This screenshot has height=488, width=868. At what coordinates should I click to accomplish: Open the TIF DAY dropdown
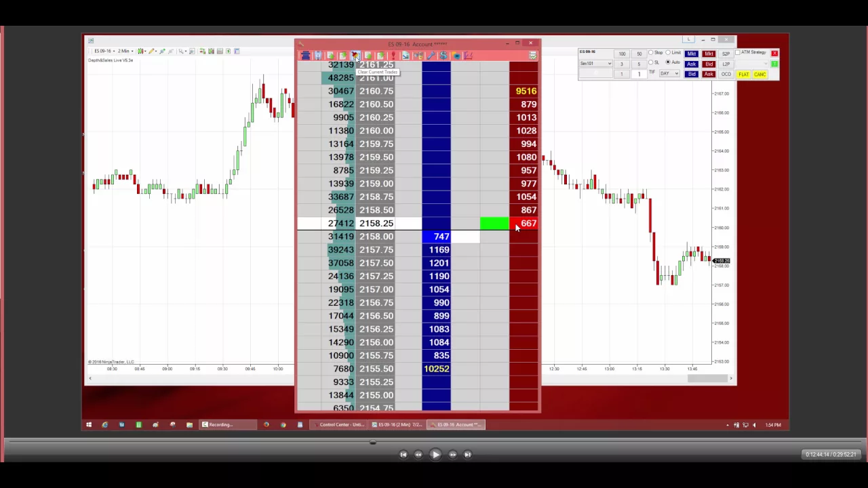(x=669, y=73)
